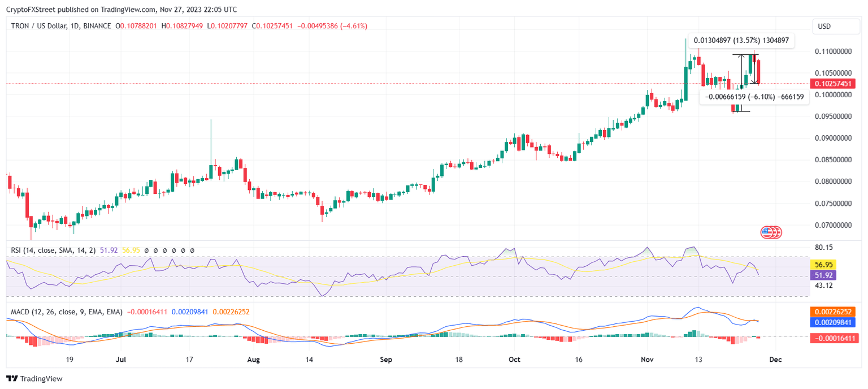868x389 pixels.
Task: Open the USD currency selector
Action: tap(836, 25)
